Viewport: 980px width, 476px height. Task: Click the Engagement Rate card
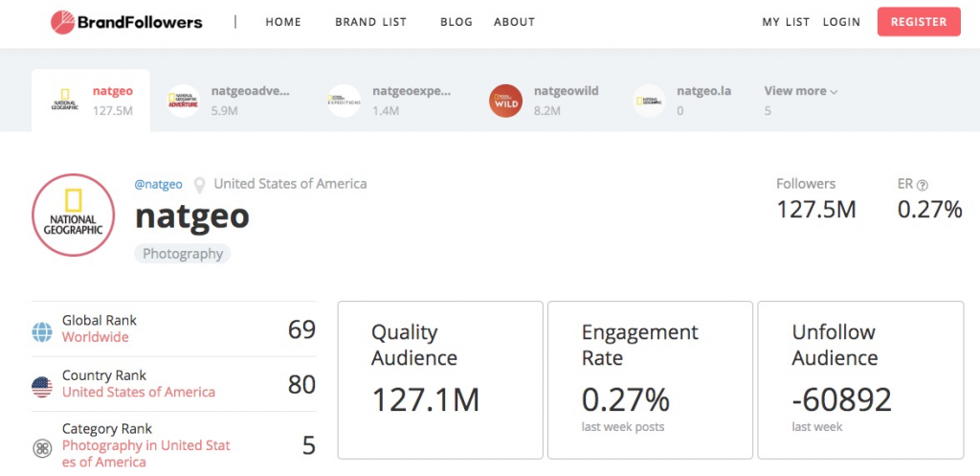point(651,380)
